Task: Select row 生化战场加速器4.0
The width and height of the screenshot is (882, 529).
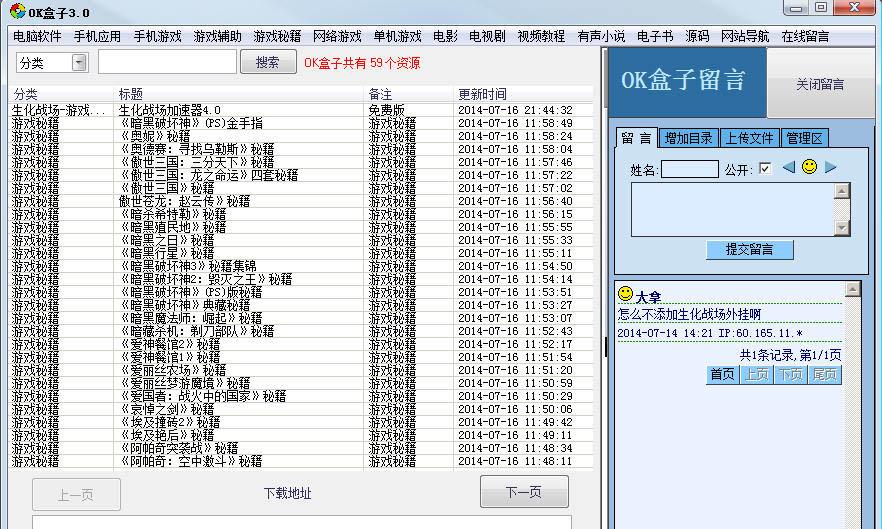Action: 301,110
